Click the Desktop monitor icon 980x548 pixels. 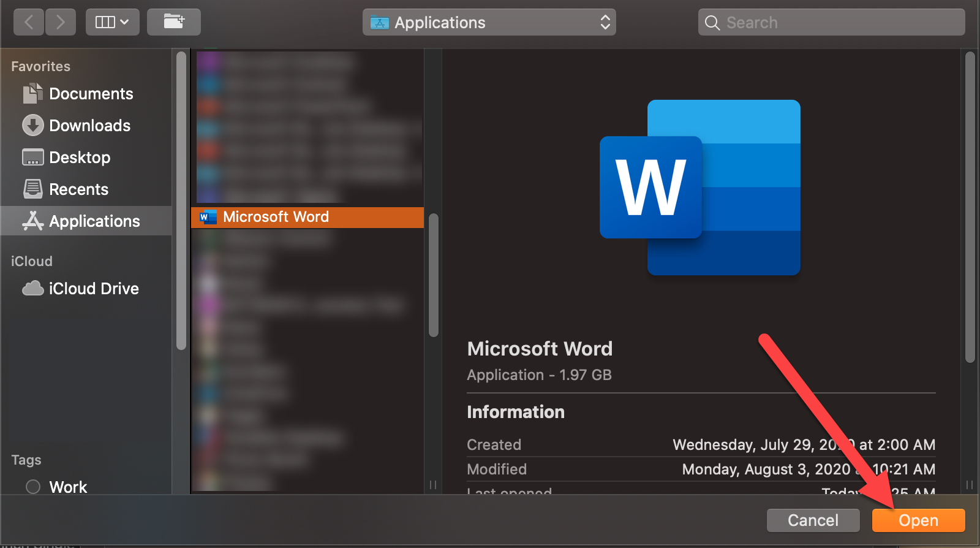[x=32, y=158]
